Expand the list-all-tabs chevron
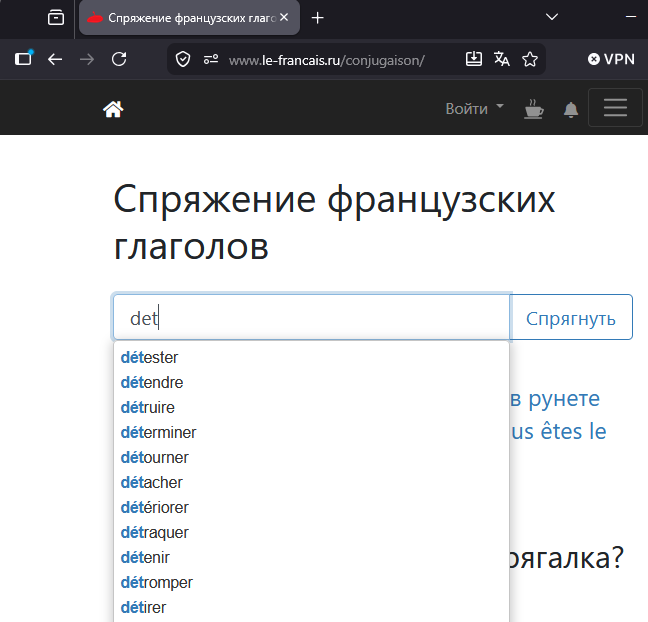Viewport: 648px width, 622px height. click(x=552, y=17)
